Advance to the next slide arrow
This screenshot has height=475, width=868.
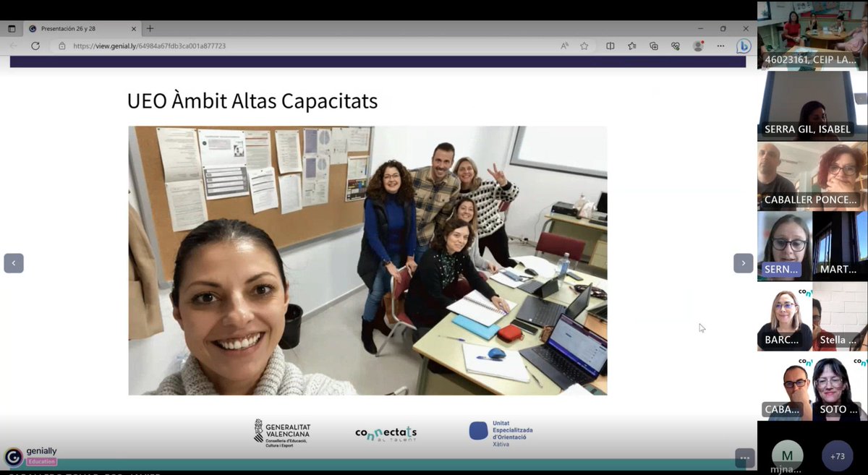pyautogui.click(x=743, y=263)
